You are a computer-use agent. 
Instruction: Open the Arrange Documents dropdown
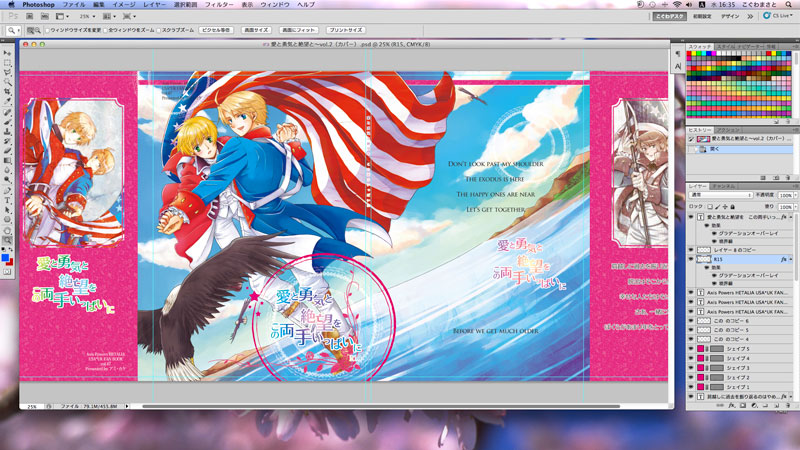tap(109, 16)
